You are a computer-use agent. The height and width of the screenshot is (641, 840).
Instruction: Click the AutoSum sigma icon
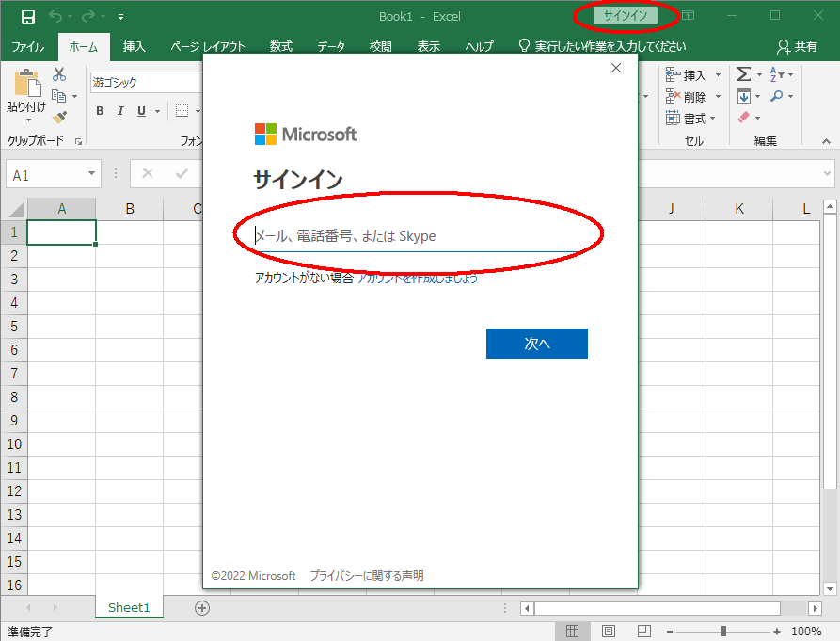coord(743,74)
